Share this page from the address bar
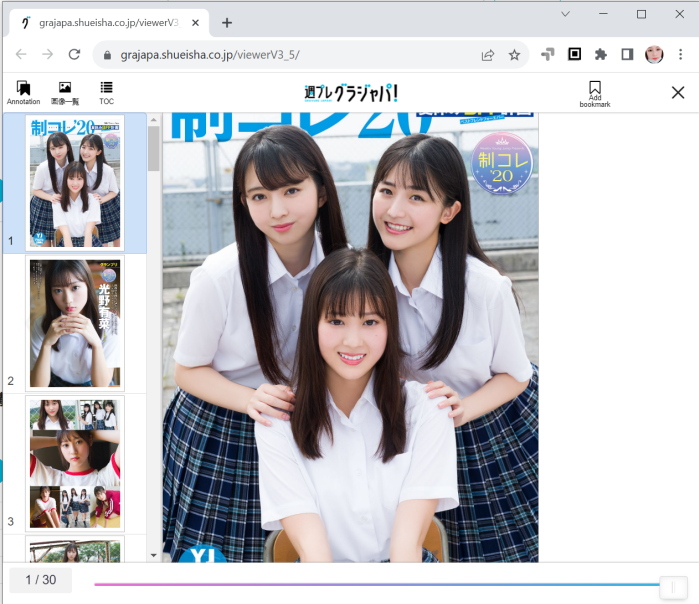 pos(488,55)
